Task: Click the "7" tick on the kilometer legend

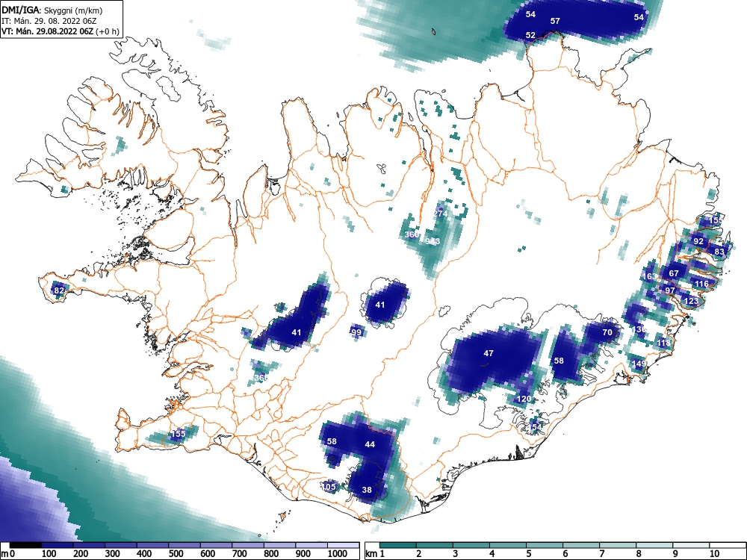Action: point(601,554)
